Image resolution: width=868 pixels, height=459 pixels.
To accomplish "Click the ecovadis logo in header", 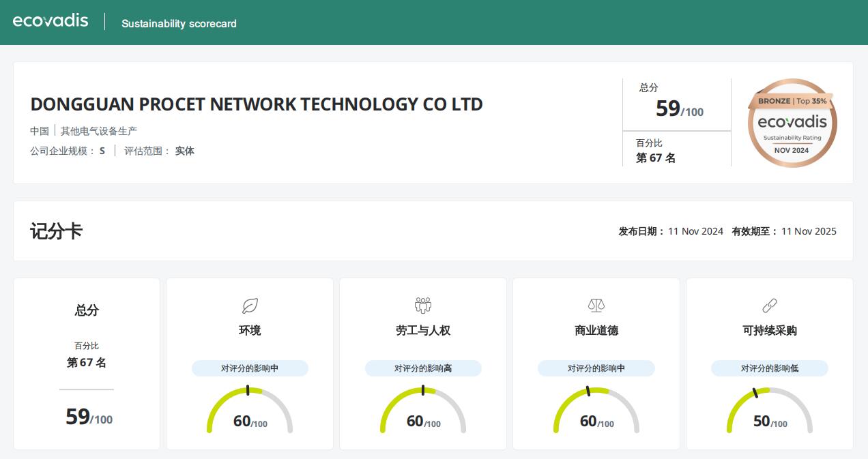I will coord(50,20).
